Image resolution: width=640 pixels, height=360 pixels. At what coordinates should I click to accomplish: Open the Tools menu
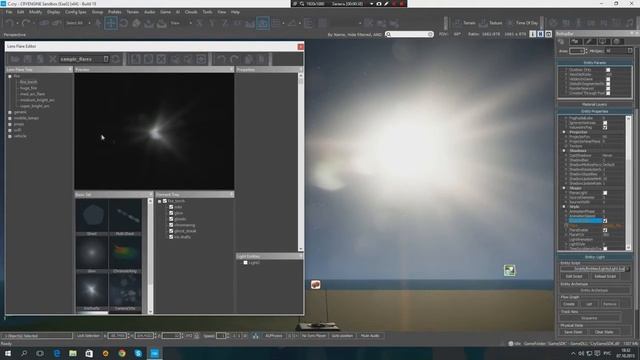[x=207, y=12]
